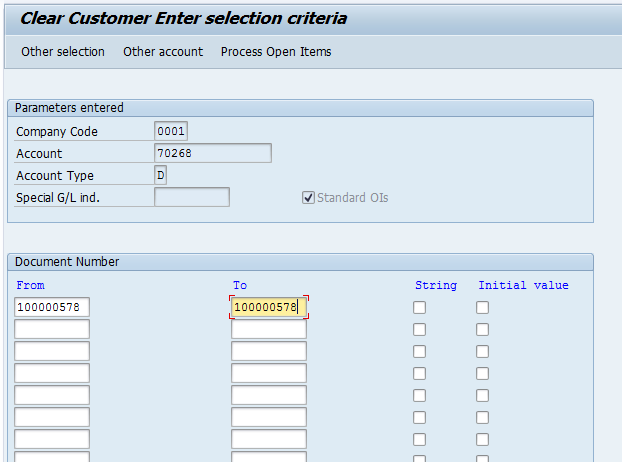
Task: Check the Initial value box in first row
Action: [x=482, y=307]
